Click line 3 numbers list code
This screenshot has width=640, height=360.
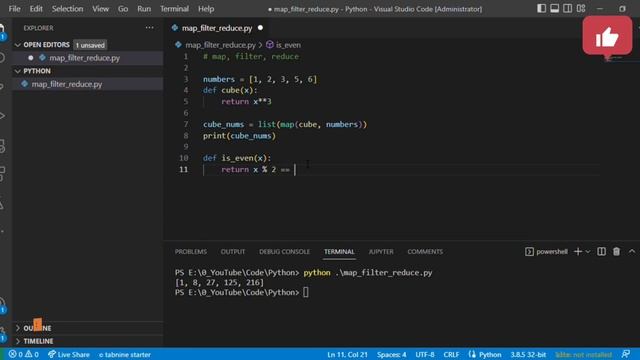pyautogui.click(x=260, y=79)
